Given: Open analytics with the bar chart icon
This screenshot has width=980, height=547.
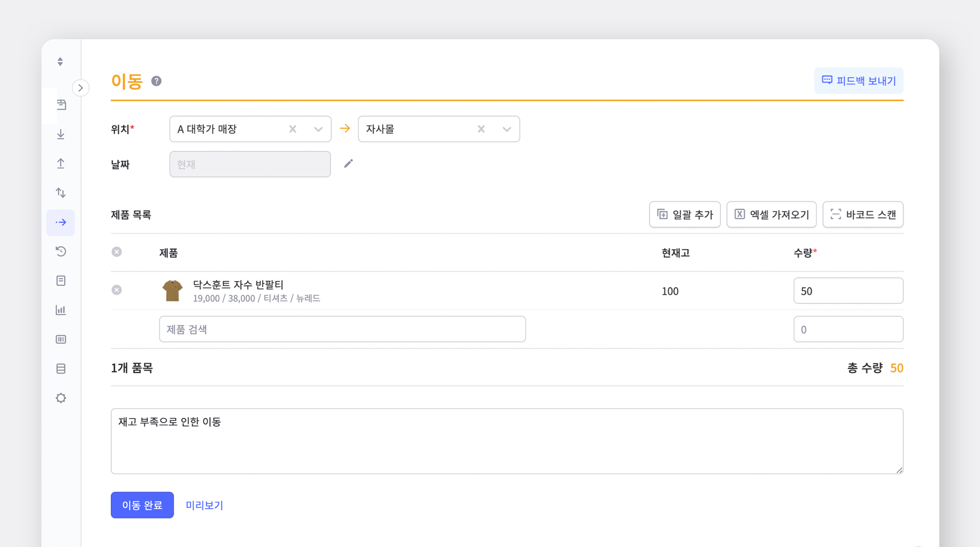Looking at the screenshot, I should 61,309.
